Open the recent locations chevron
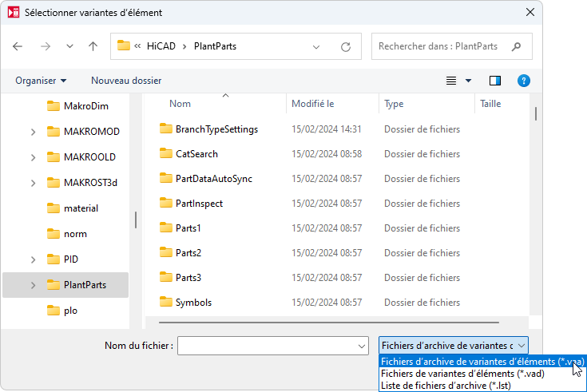 (70, 46)
